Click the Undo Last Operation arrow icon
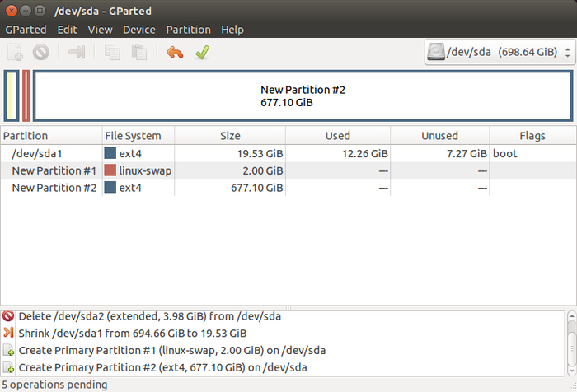 point(174,53)
